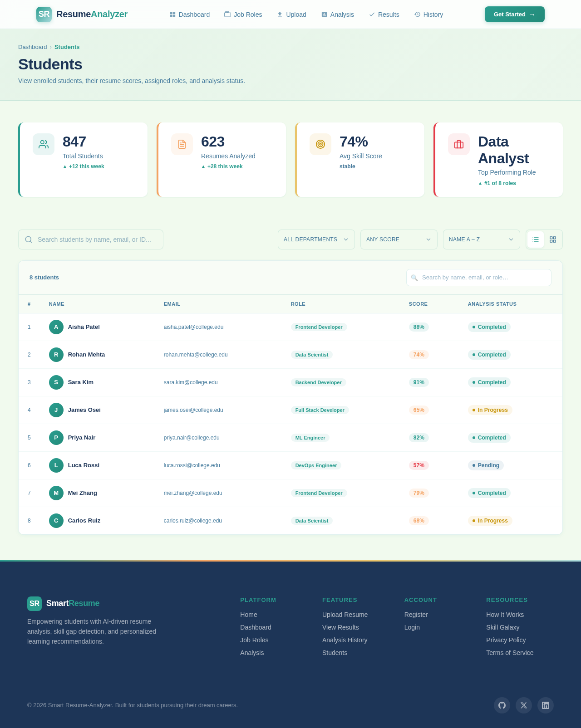The image size is (581, 728).
Task: Open the Any Score filter dropdown
Action: point(399,239)
